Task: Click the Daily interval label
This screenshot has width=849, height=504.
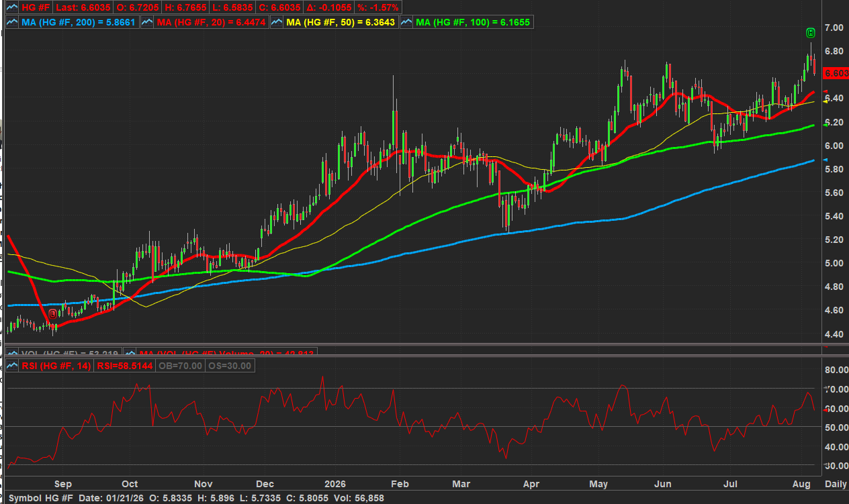Action: 835,483
